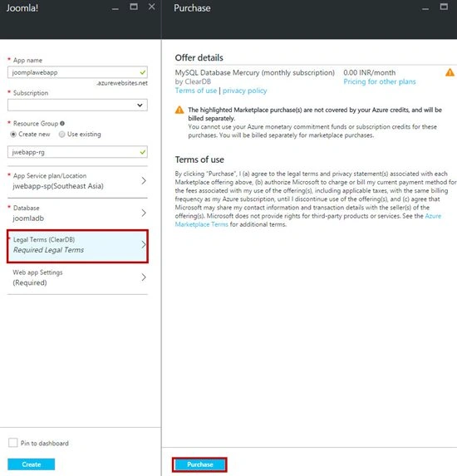Open the Terms of use link
The width and height of the screenshot is (457, 476).
pos(196,91)
